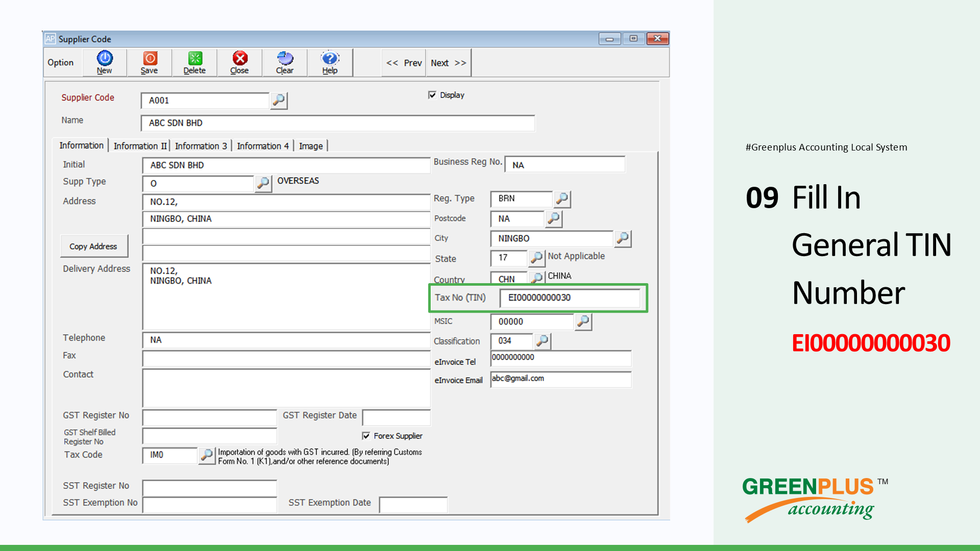Click the MSIC field 00000
Image resolution: width=980 pixels, height=551 pixels.
coord(532,322)
